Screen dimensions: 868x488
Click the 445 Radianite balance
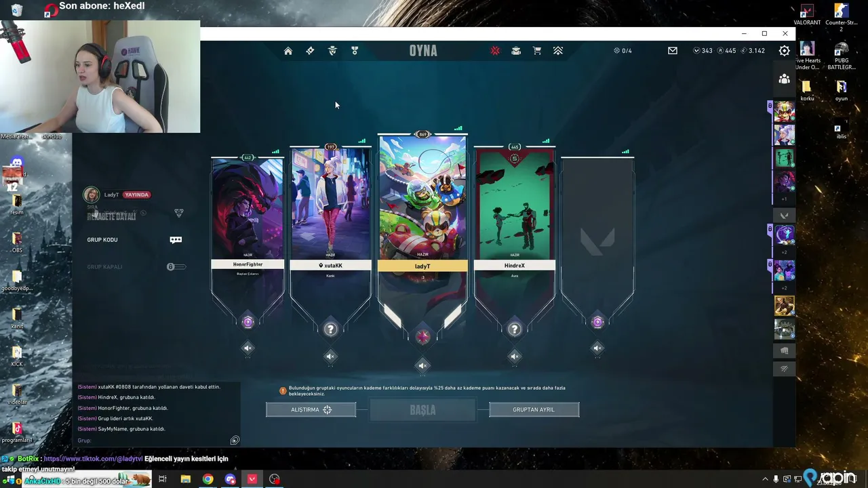coord(726,51)
